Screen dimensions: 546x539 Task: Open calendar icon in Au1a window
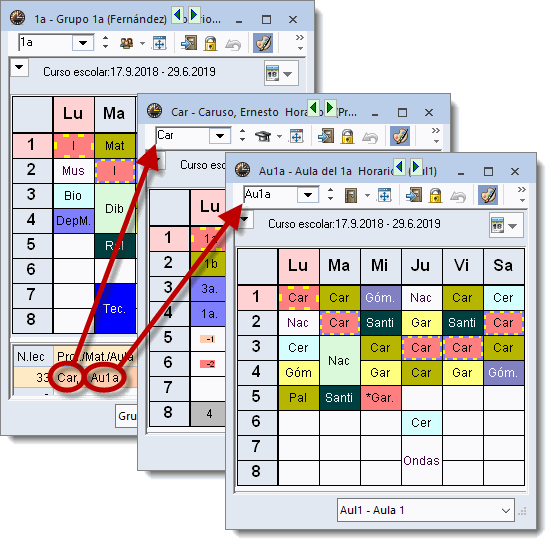coord(498,225)
